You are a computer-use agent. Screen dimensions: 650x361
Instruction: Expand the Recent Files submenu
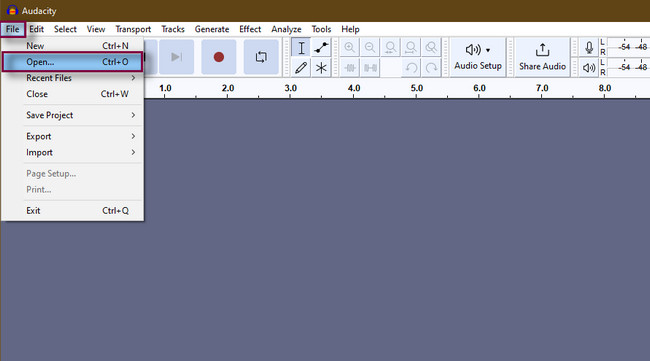(73, 78)
